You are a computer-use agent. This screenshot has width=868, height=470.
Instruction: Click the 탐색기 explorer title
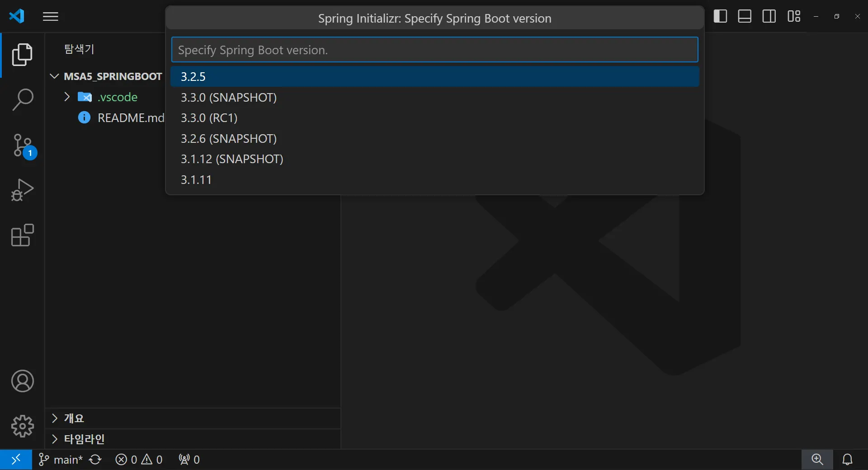pos(80,49)
